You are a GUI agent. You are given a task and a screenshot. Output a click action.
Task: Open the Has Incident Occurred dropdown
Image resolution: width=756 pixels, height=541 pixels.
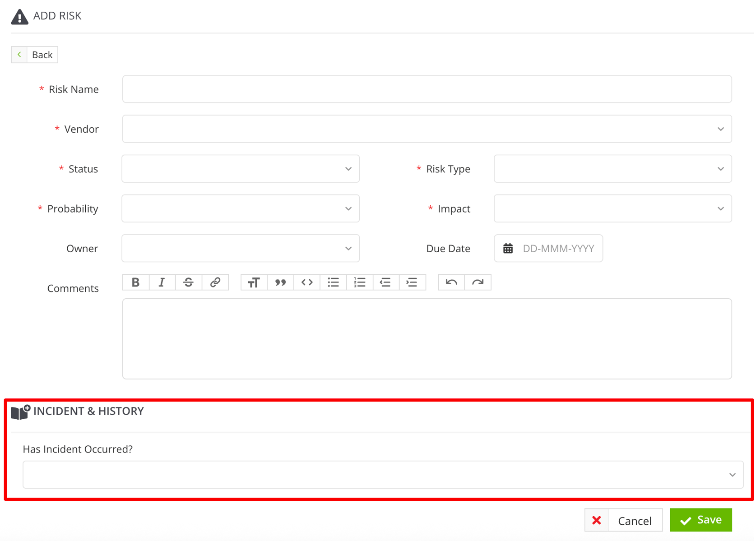(732, 474)
